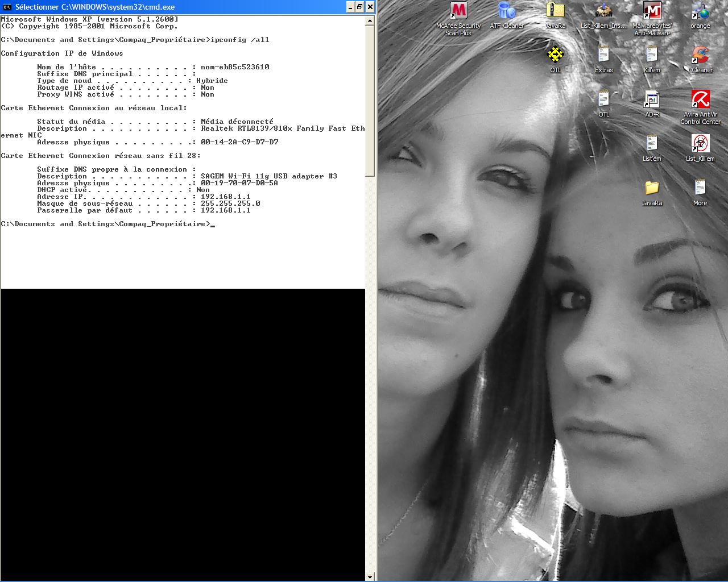
Task: Select the Extras text file icon
Action: [x=603, y=55]
